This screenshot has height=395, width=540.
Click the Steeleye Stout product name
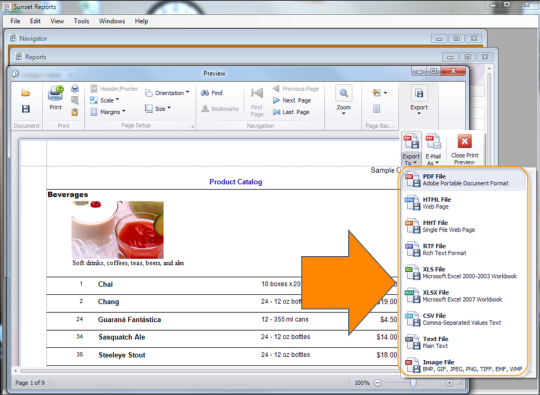click(122, 355)
